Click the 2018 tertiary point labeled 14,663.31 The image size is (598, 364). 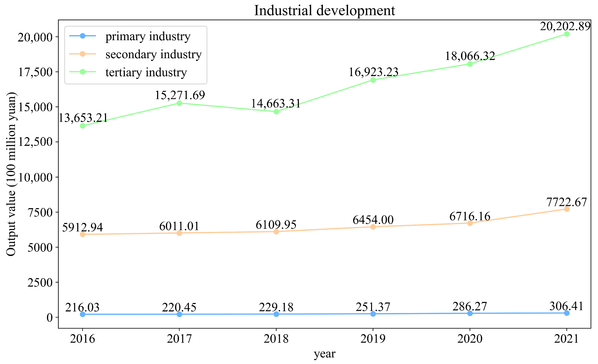click(x=276, y=112)
